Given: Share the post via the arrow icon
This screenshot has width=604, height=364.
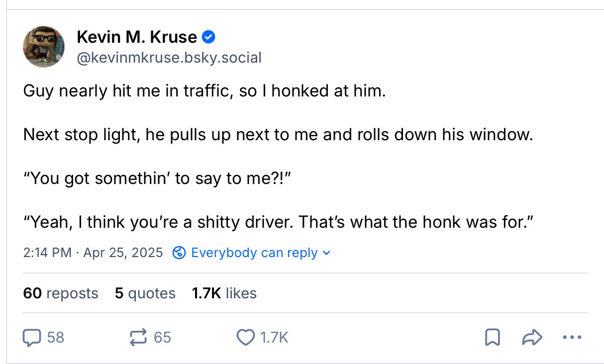Looking at the screenshot, I should pyautogui.click(x=531, y=338).
